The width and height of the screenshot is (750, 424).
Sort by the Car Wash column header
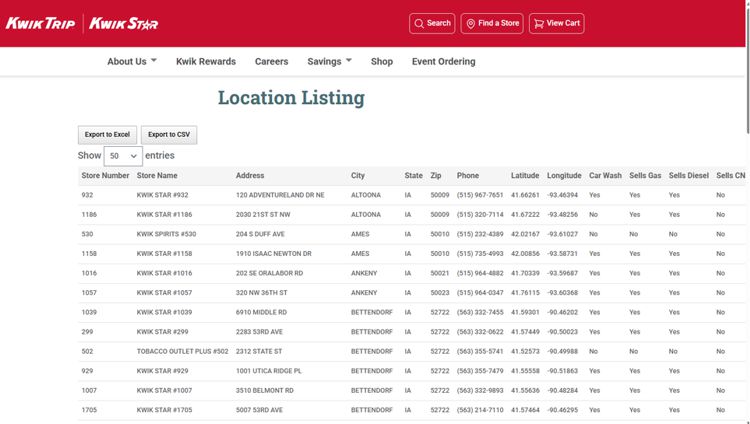coord(605,176)
